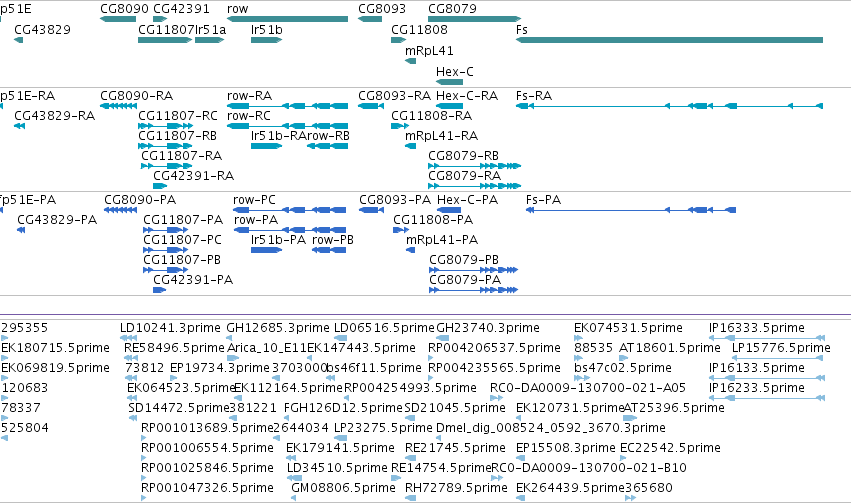Click the CG42391 gene label
This screenshot has height=503, width=851.
(181, 9)
